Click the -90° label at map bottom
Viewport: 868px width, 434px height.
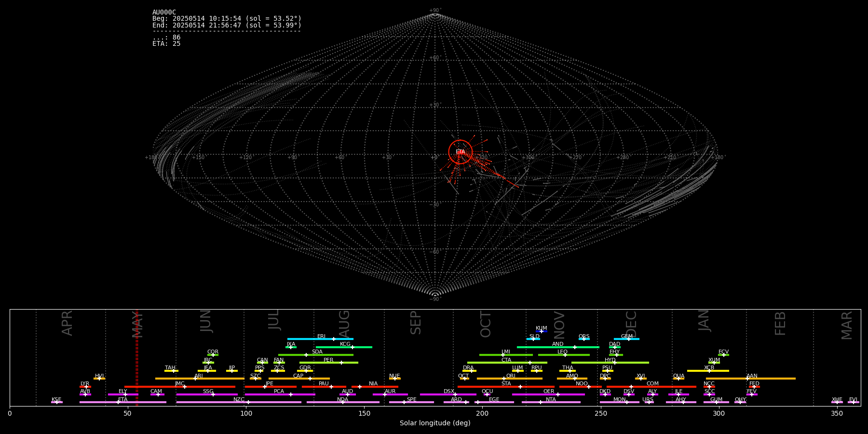435,299
